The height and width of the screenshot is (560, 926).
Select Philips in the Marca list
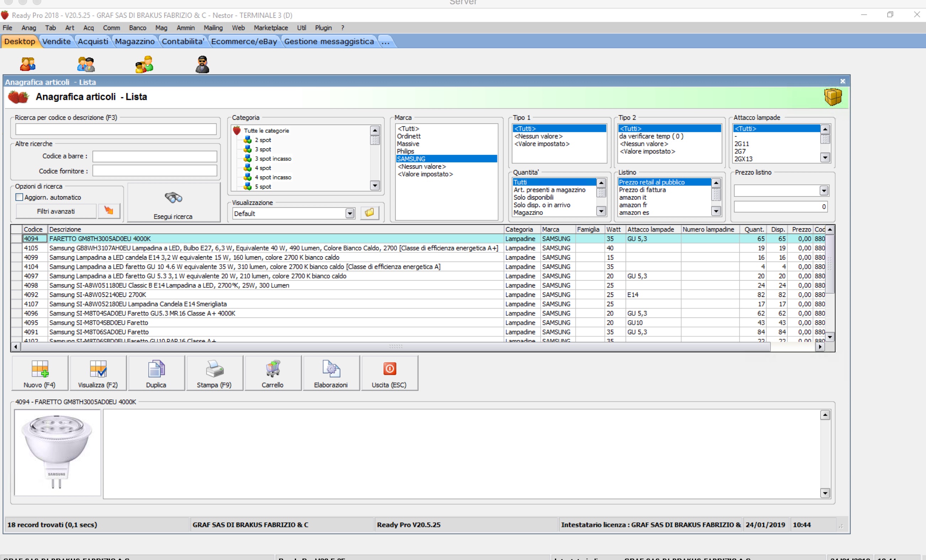click(x=405, y=151)
